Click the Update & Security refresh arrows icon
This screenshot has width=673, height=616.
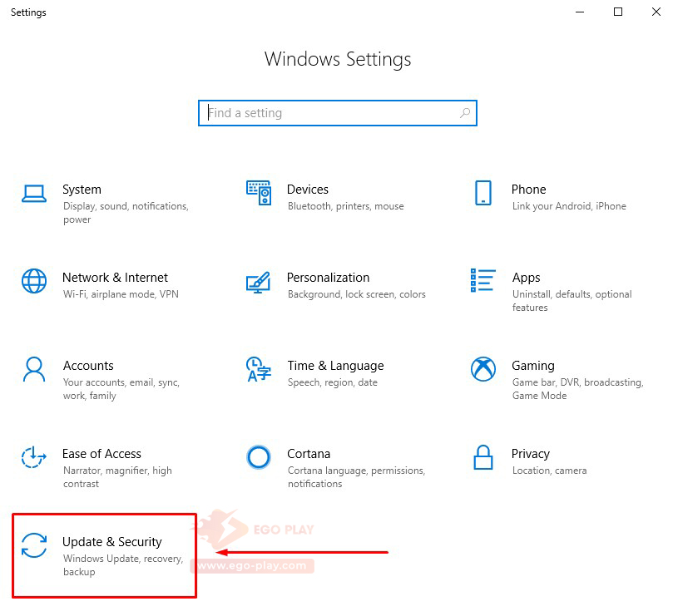(x=34, y=545)
